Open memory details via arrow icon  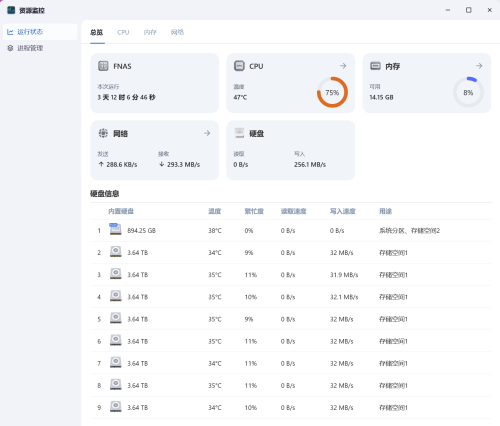pos(479,66)
